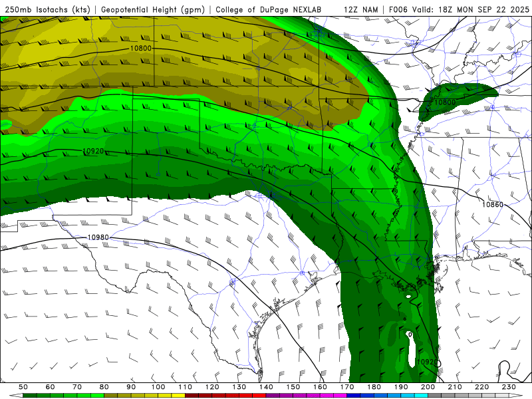532x399 pixels.
Task: Click the 90 value on the legend
Action: point(131,387)
